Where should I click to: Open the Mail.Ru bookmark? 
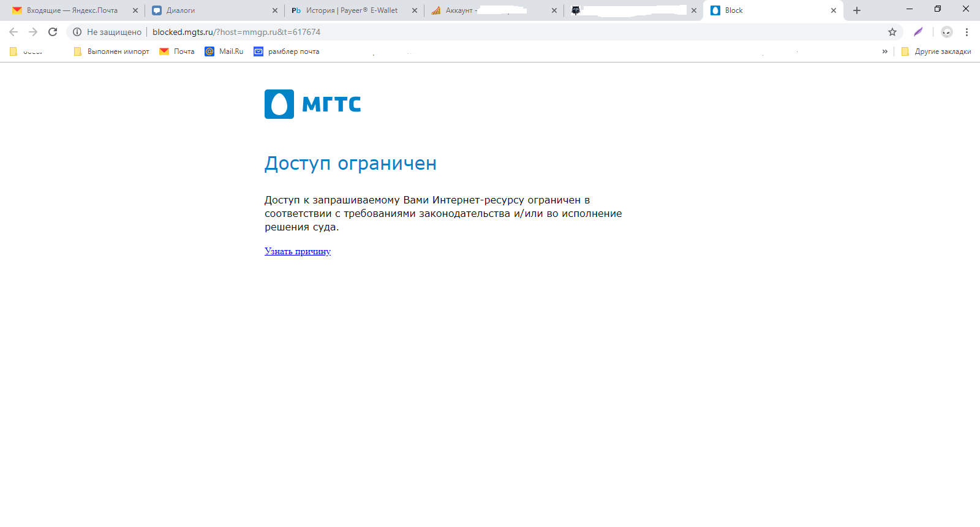coord(224,51)
